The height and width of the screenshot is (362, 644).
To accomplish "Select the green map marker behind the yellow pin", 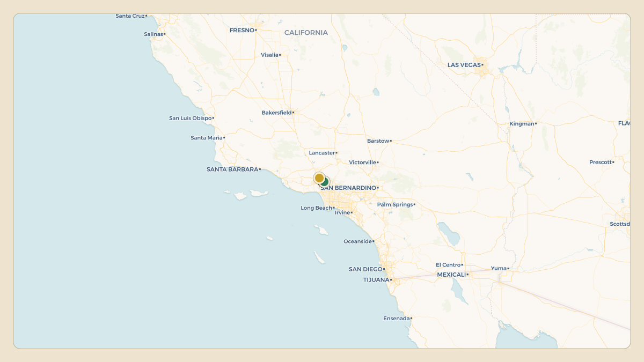I will coord(325,182).
